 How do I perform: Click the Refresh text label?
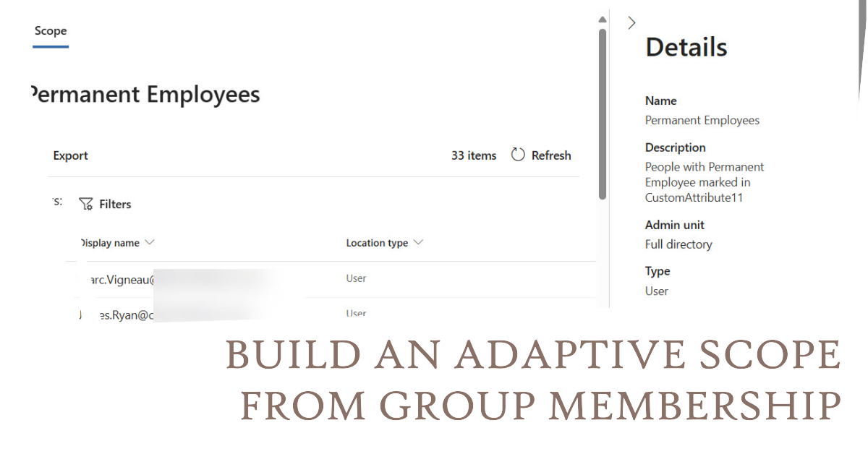(550, 155)
